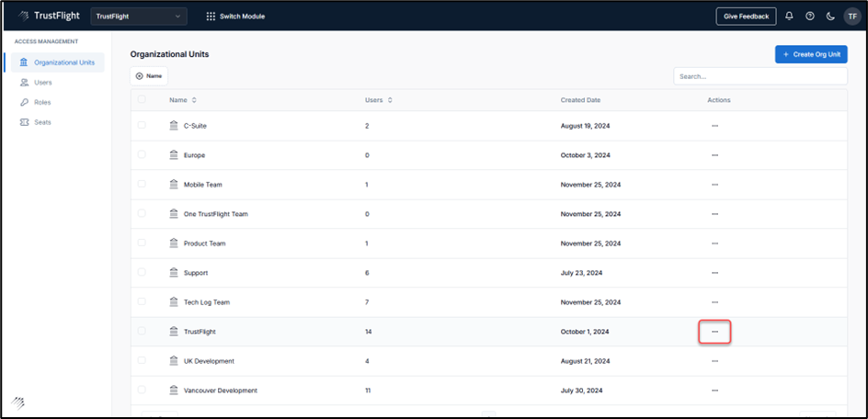Tick the checkbox for C-Suite row

pyautogui.click(x=142, y=125)
